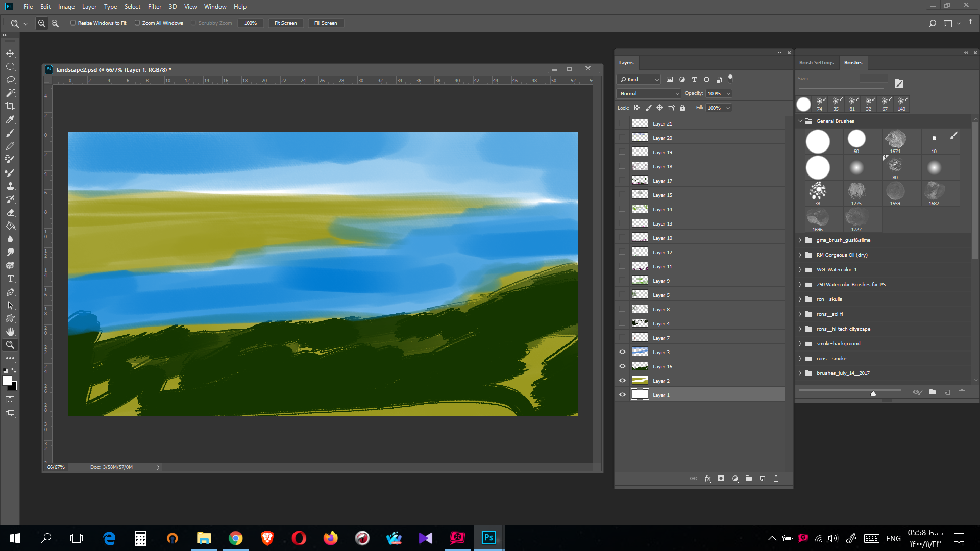Select the Crop tool
Image resolution: width=980 pixels, height=551 pixels.
[10, 106]
